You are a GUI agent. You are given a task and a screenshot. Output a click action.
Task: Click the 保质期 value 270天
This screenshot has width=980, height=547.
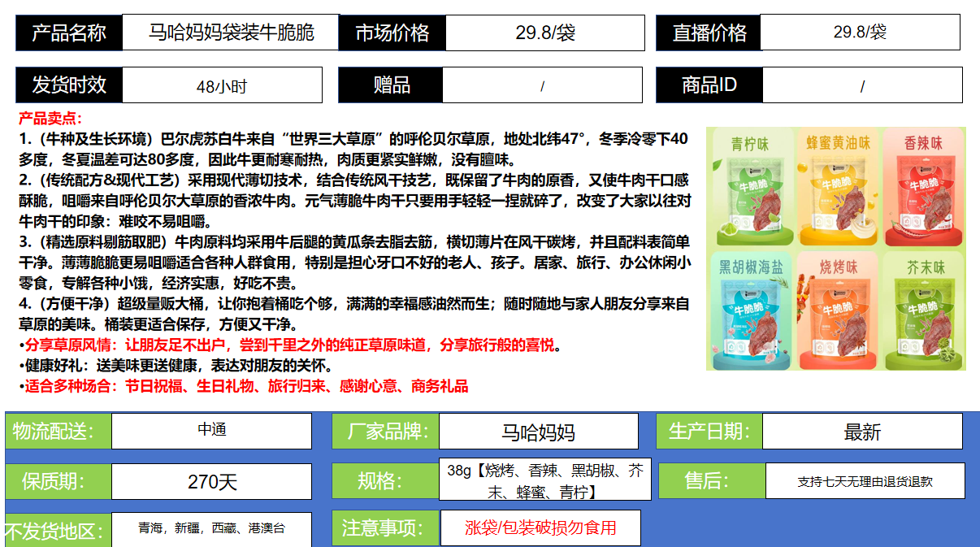[x=211, y=481]
